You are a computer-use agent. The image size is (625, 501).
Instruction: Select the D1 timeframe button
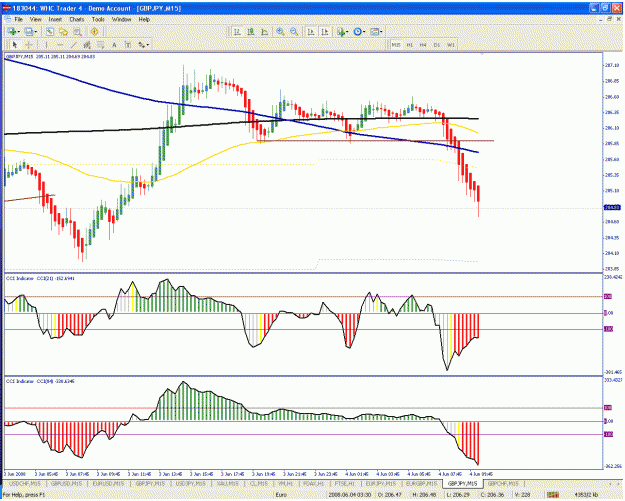pyautogui.click(x=437, y=45)
